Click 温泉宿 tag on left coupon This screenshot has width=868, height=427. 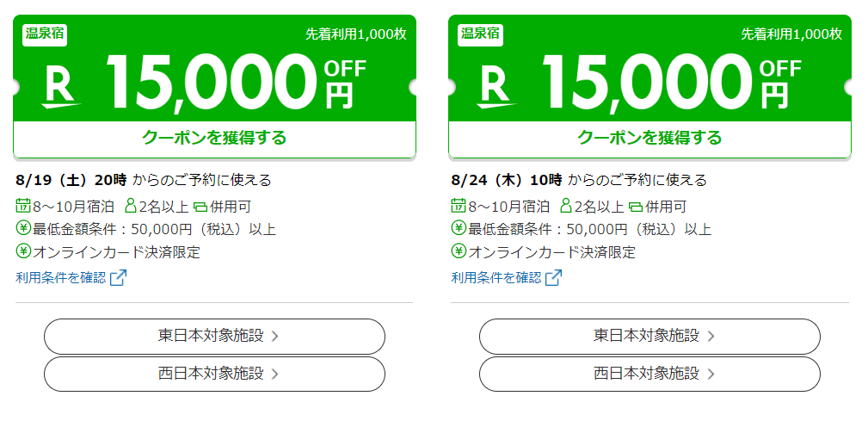click(45, 34)
